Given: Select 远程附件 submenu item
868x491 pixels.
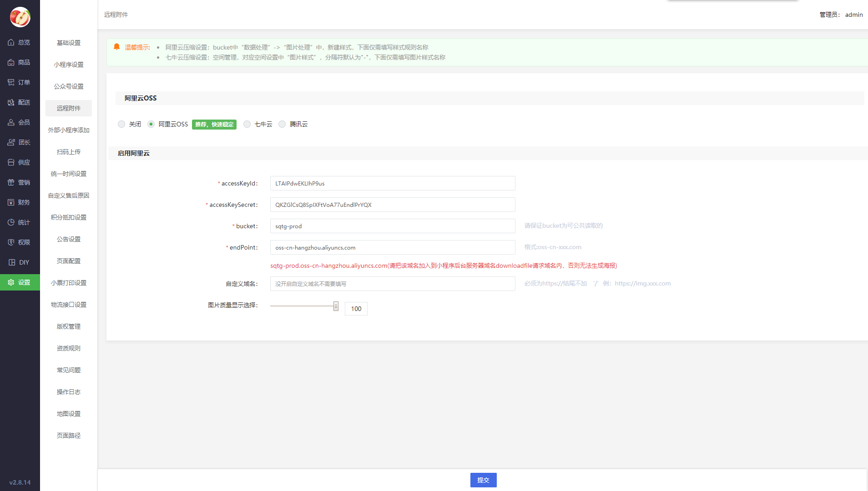Looking at the screenshot, I should point(69,108).
